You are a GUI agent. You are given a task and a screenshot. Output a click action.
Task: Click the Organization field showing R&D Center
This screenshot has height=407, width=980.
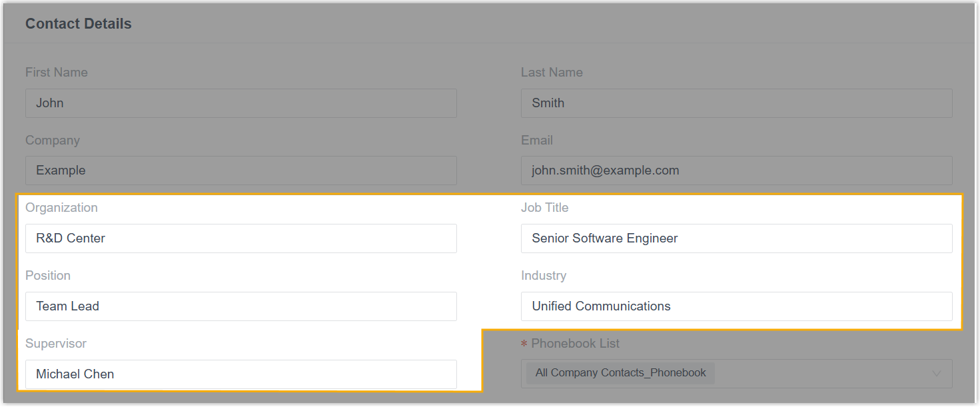pos(241,238)
